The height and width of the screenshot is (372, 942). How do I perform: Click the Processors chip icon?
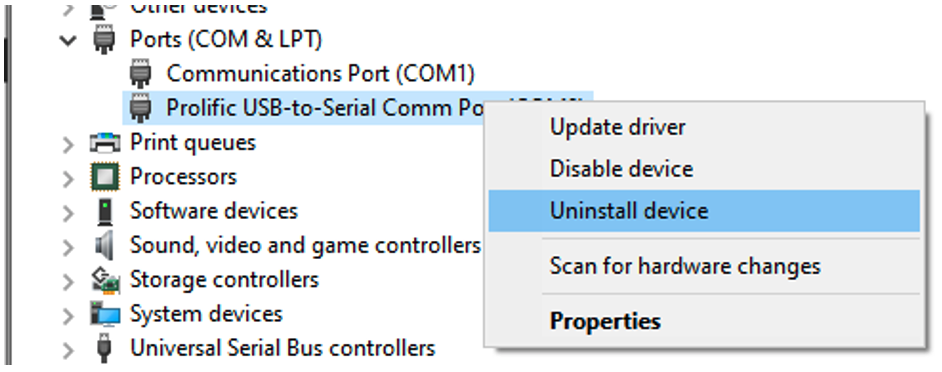[x=105, y=177]
